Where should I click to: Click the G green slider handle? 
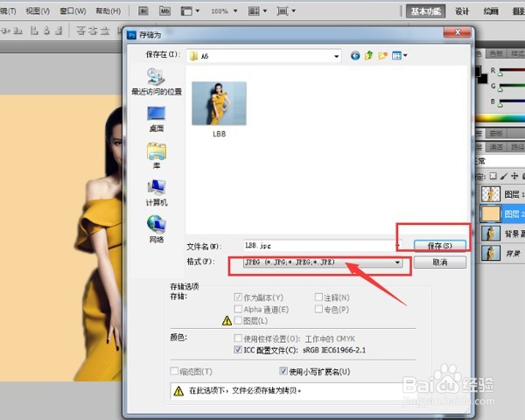coord(500,88)
